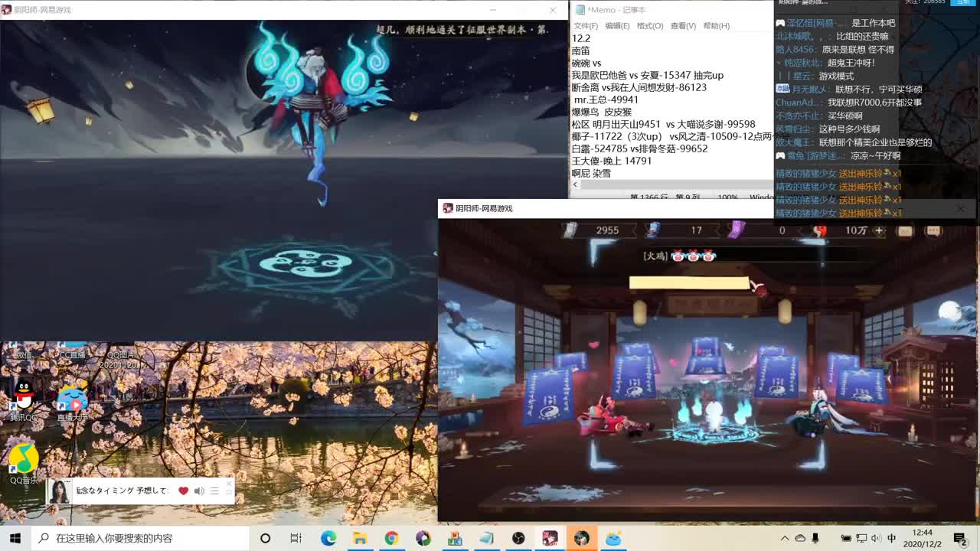
Task: Click the chat message '这种号多少钱啊'
Action: [x=849, y=129]
